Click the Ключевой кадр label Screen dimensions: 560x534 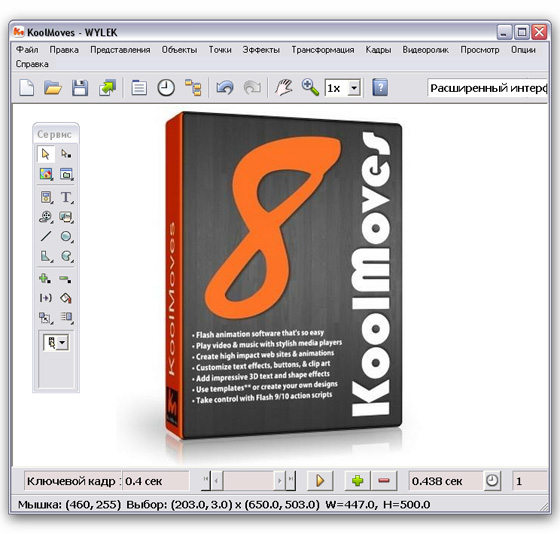coord(71,481)
